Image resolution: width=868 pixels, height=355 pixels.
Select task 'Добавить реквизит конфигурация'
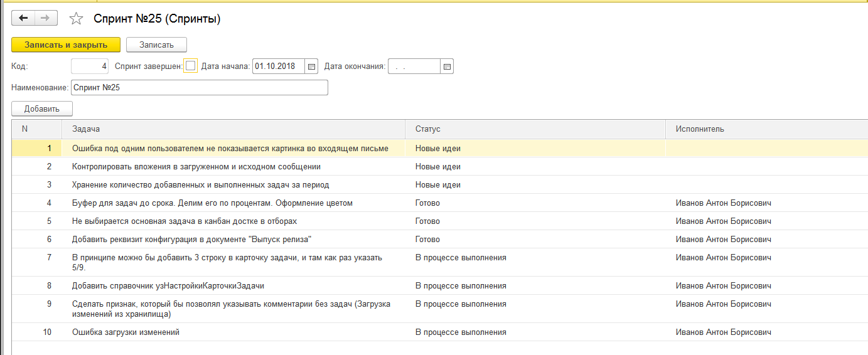pos(192,240)
